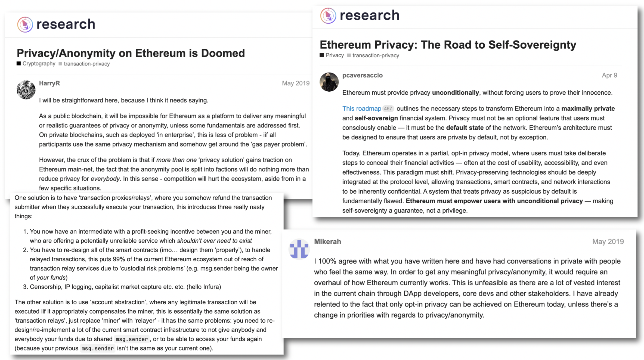Open the HarryR username link
The image size is (644, 360).
[49, 83]
